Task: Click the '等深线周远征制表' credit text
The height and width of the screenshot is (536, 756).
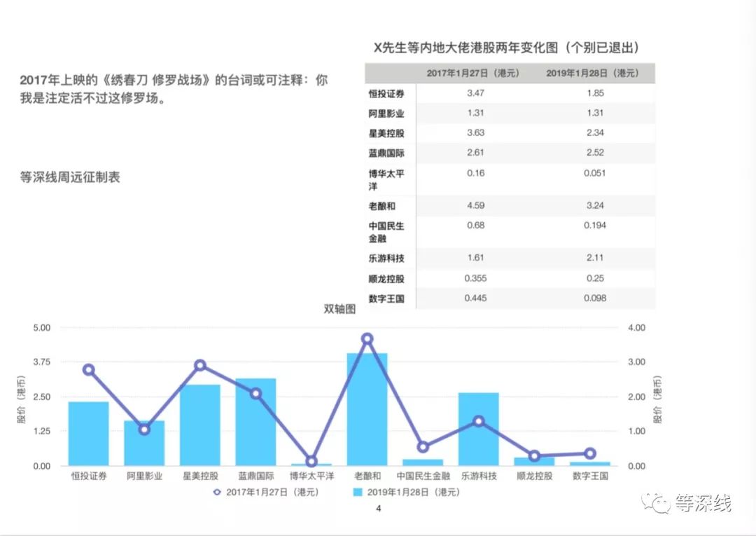Action: tap(70, 177)
